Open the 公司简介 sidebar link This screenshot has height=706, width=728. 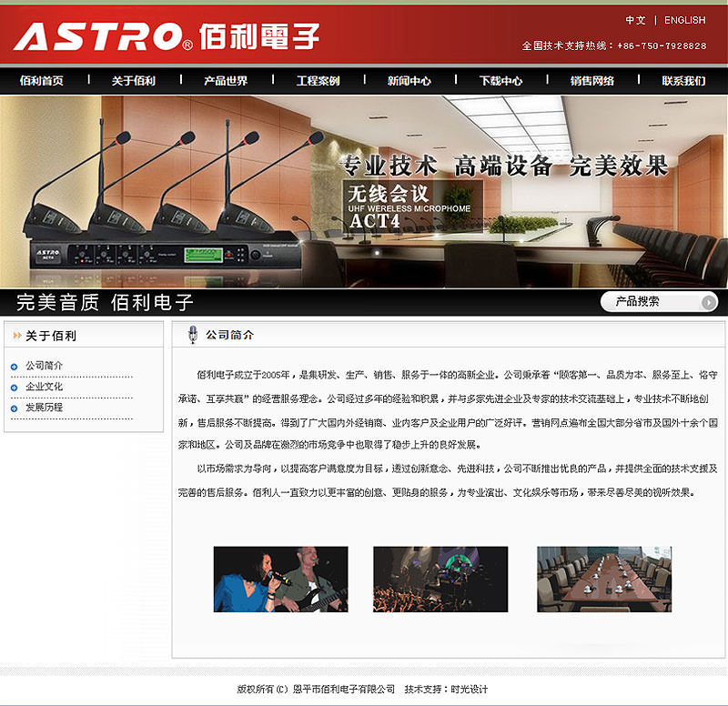coord(44,366)
